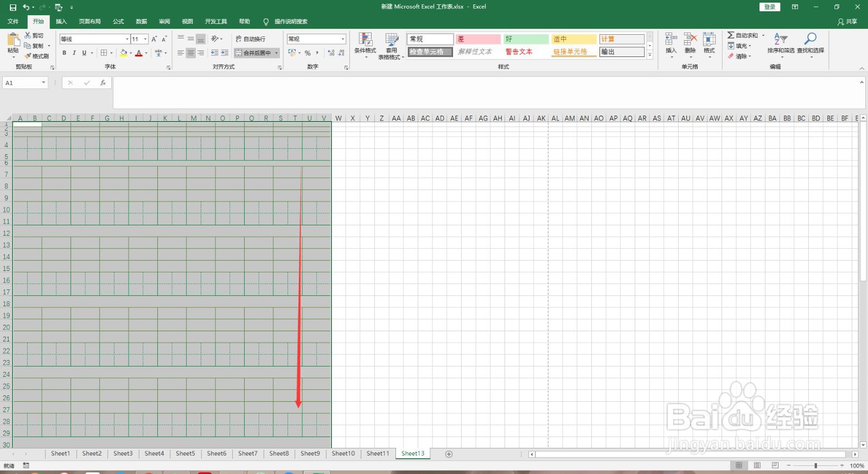Switch to the Page Layout (页面布局) tab
The width and height of the screenshot is (868, 474).
coord(90,22)
